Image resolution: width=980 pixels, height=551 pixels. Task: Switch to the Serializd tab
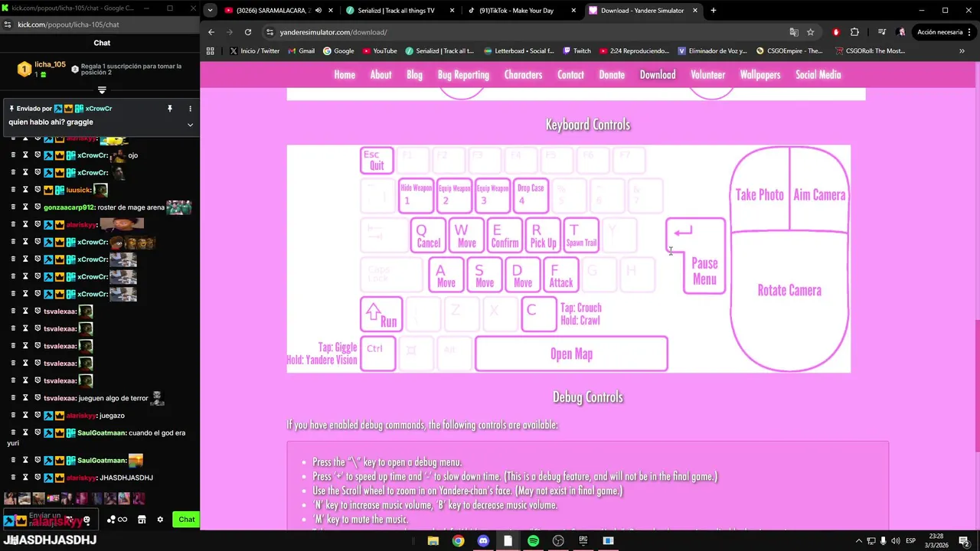tap(400, 11)
